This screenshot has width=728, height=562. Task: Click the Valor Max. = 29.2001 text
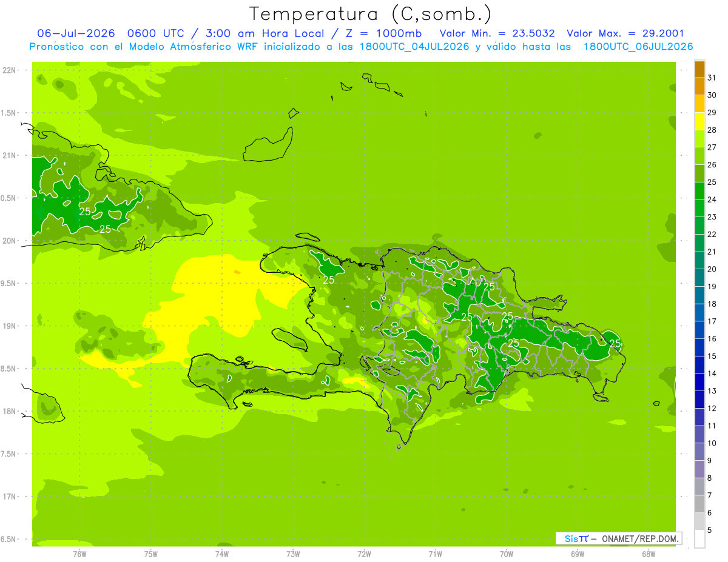(625, 33)
